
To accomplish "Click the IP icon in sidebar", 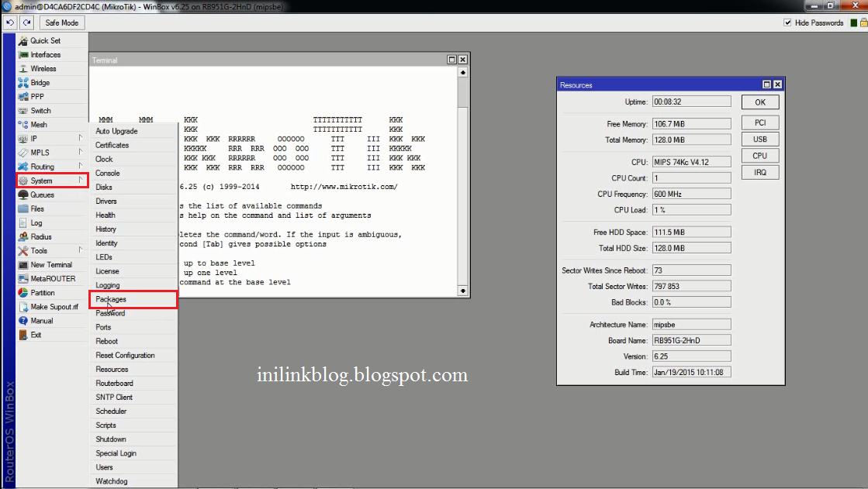I will click(22, 138).
